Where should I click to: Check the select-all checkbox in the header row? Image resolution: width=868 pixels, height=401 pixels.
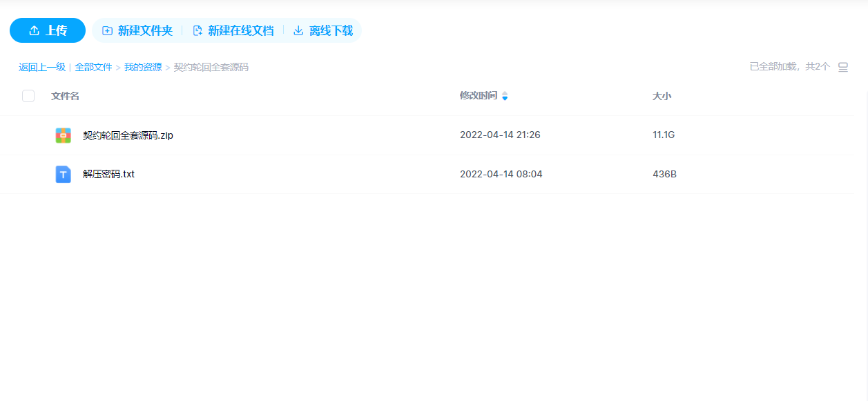tap(28, 96)
